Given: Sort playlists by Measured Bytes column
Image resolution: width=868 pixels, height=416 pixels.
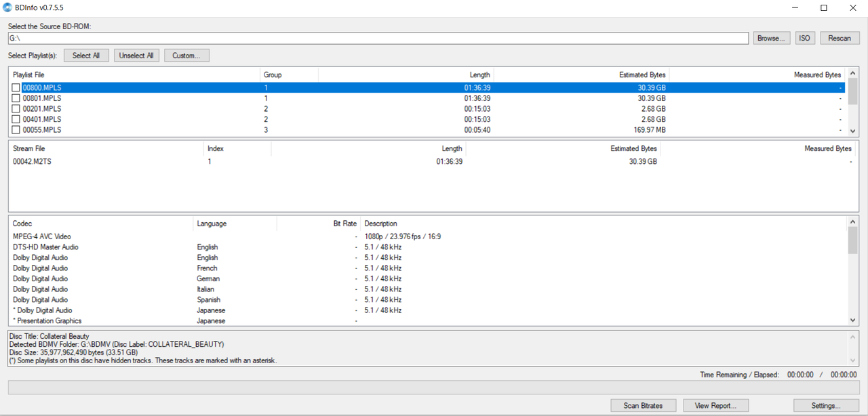Looking at the screenshot, I should (757, 75).
